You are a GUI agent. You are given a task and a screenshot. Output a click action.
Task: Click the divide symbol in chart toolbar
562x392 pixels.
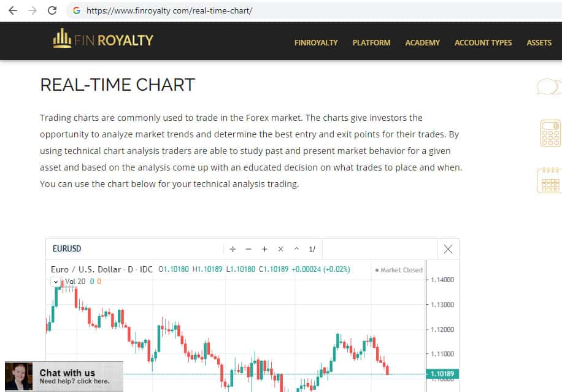(233, 249)
